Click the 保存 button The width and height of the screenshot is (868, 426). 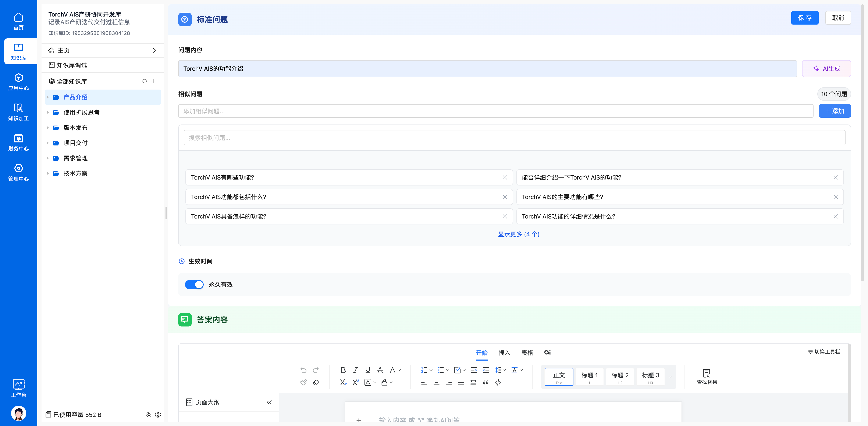(x=805, y=18)
